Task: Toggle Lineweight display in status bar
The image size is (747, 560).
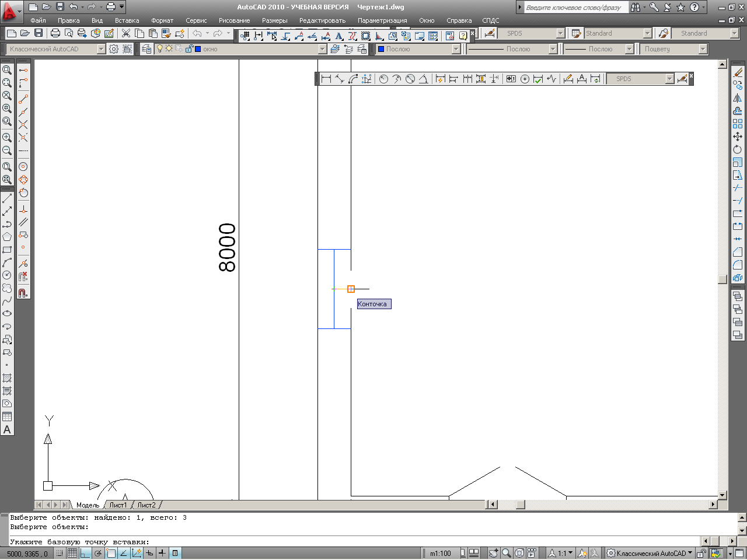Action: 162,553
